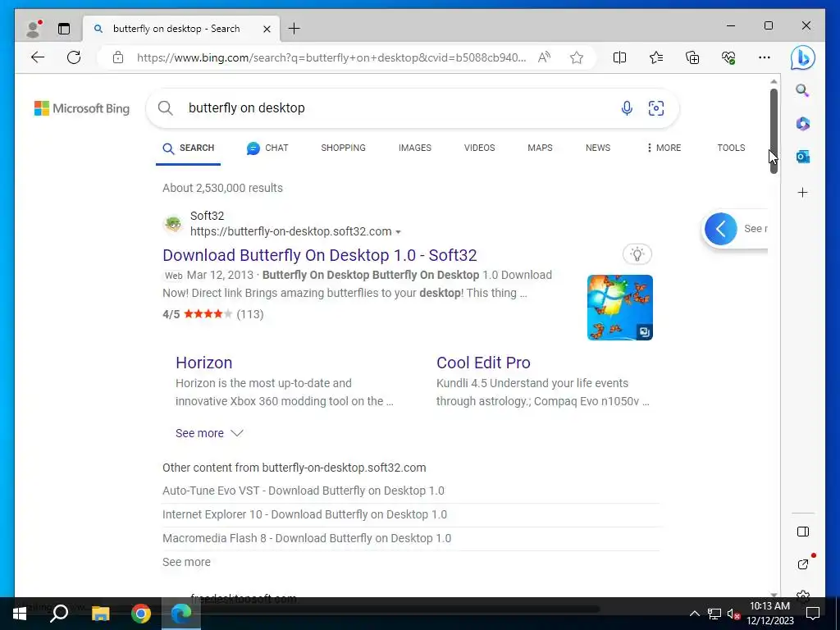Add a sidebar app with plus
This screenshot has width=840, height=630.
[x=802, y=192]
